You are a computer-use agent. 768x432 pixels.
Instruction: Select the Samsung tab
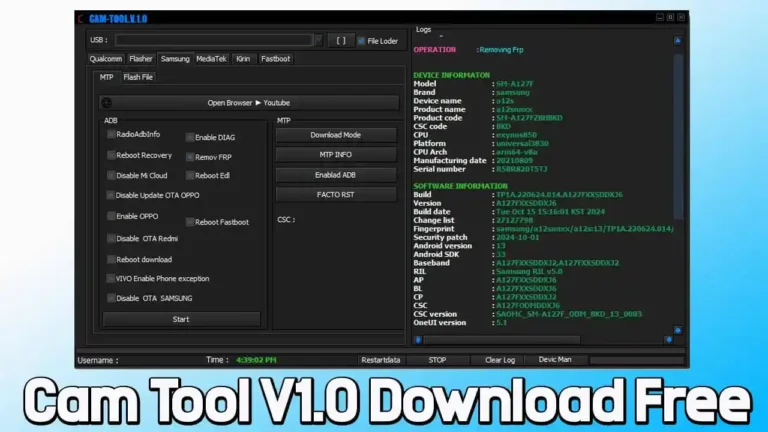[x=175, y=59]
